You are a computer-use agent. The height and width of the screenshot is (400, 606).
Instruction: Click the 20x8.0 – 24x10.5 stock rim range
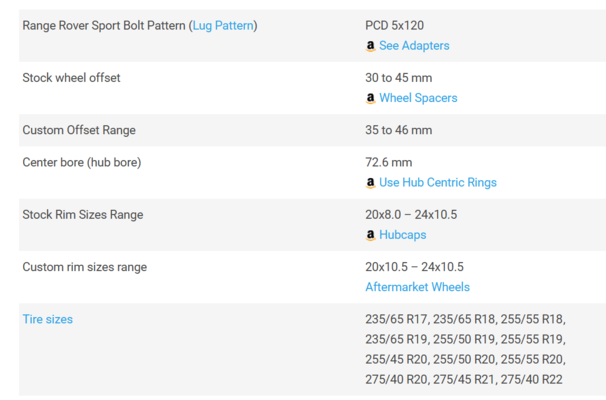[411, 215]
